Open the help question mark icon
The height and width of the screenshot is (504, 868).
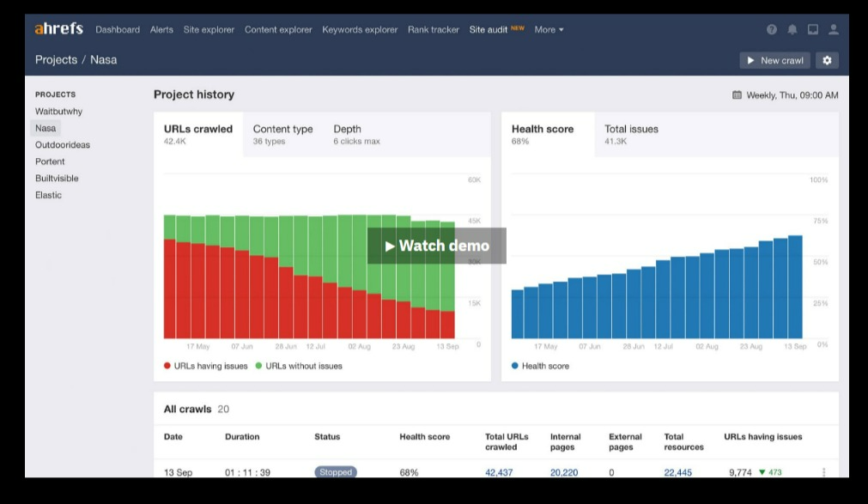[x=772, y=30]
